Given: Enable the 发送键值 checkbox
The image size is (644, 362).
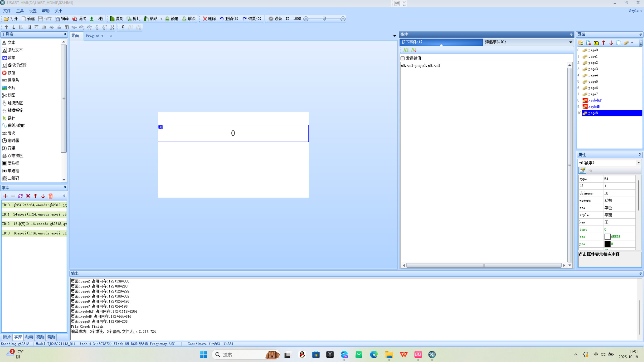Looking at the screenshot, I should (x=403, y=58).
